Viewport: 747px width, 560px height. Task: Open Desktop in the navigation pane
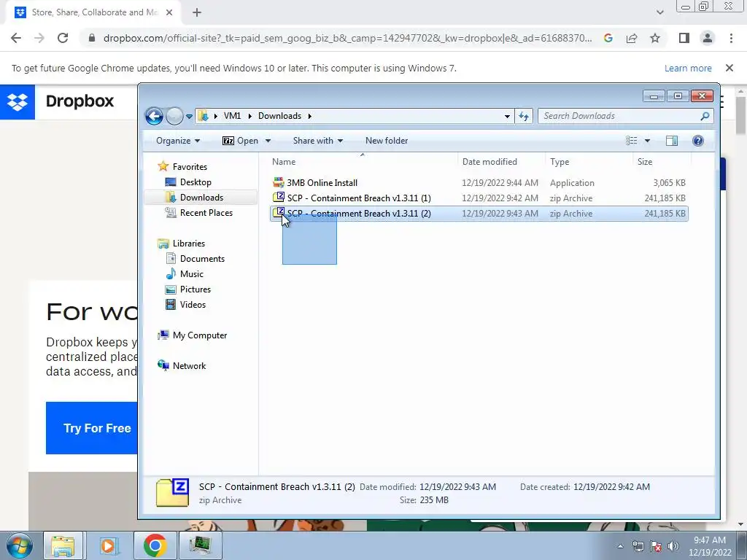click(196, 182)
